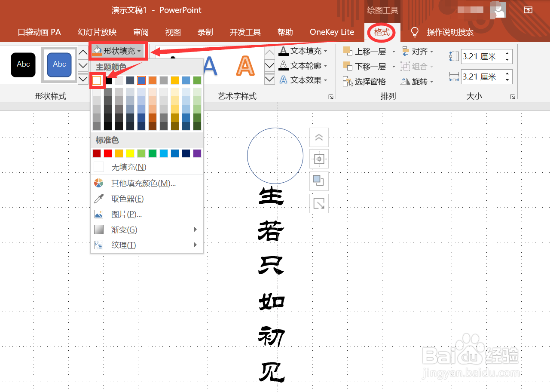The width and height of the screenshot is (550, 392).
Task: Select standard purple color swatch
Action: click(197, 153)
